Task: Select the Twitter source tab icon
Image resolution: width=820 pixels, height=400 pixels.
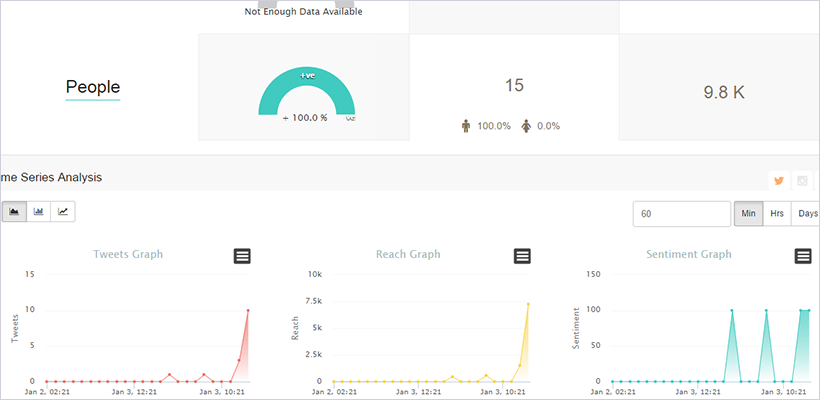Action: [x=778, y=181]
